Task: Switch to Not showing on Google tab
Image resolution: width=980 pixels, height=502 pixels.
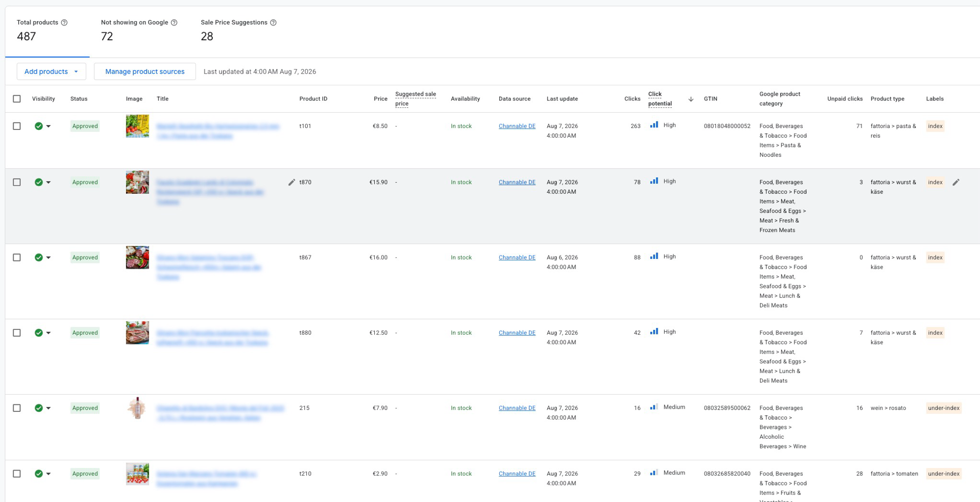Action: tap(139, 31)
